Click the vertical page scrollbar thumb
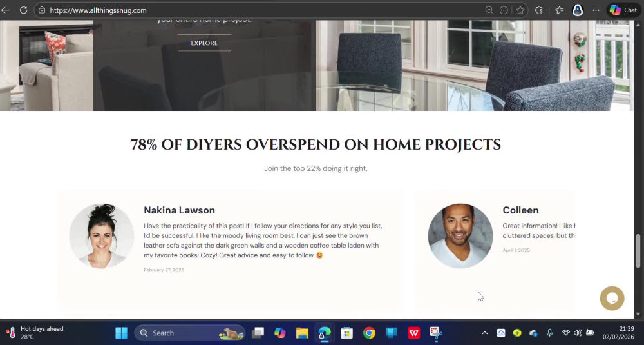Screen dimensions: 644x345 [638, 251]
